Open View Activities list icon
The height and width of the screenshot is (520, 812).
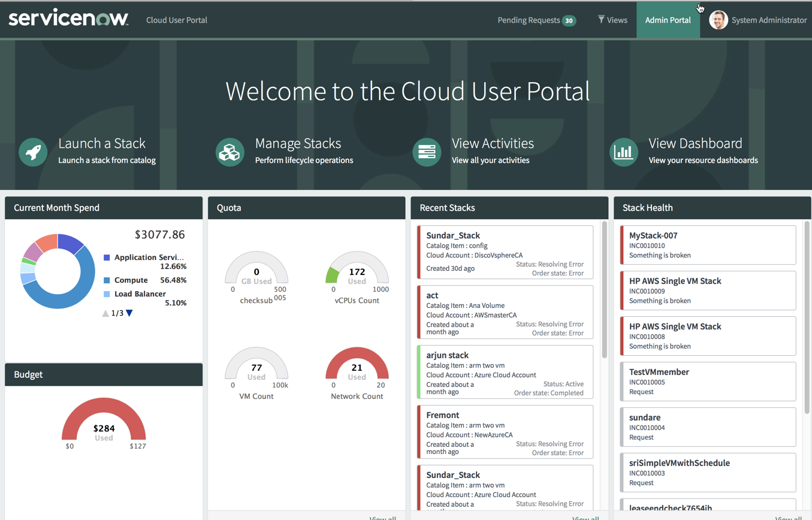tap(427, 152)
